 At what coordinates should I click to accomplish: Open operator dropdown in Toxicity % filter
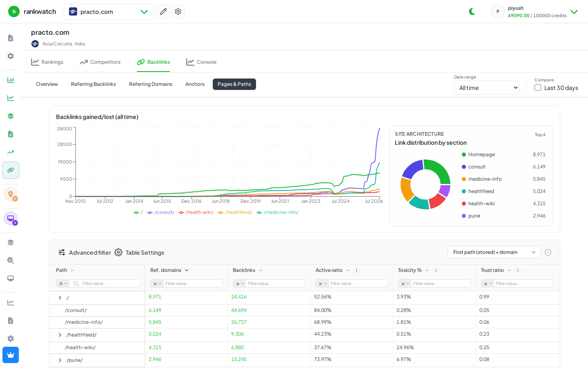[405, 283]
